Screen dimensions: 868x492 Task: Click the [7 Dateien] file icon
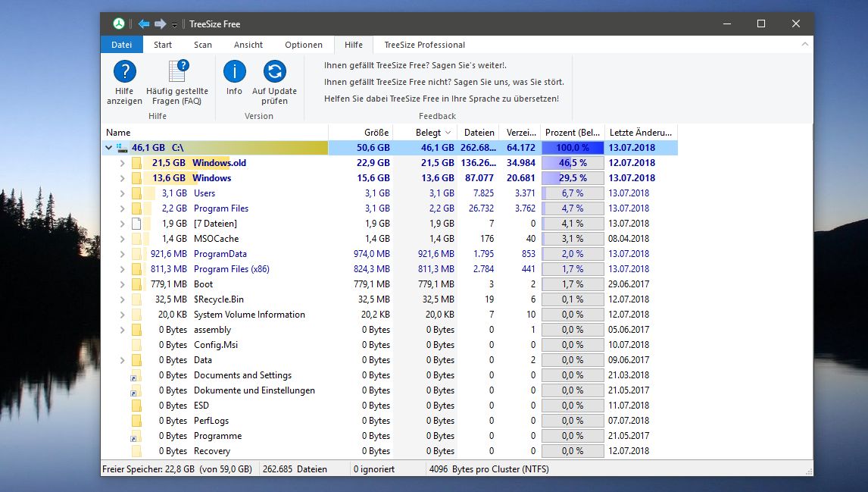tap(136, 224)
